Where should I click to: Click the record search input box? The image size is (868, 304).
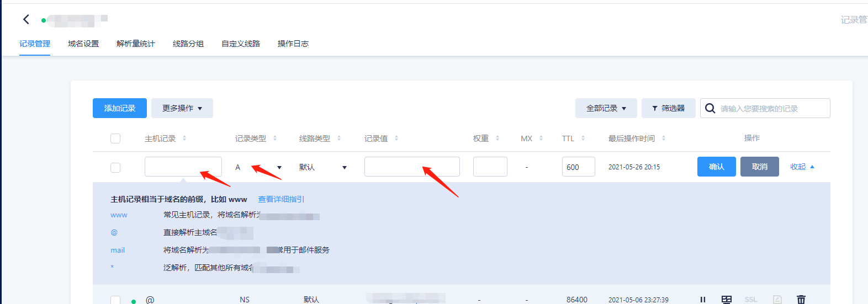coord(765,108)
